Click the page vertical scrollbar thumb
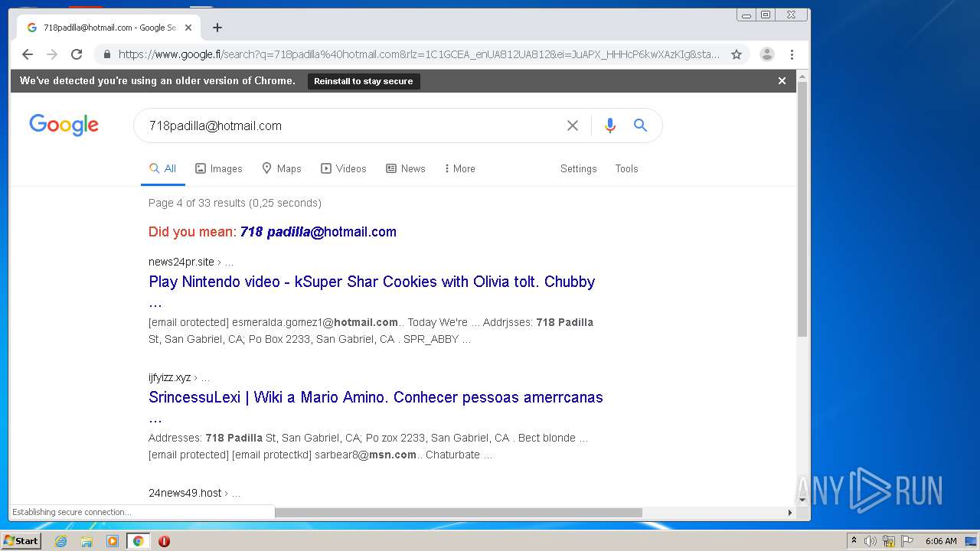980x551 pixels. pyautogui.click(x=802, y=209)
